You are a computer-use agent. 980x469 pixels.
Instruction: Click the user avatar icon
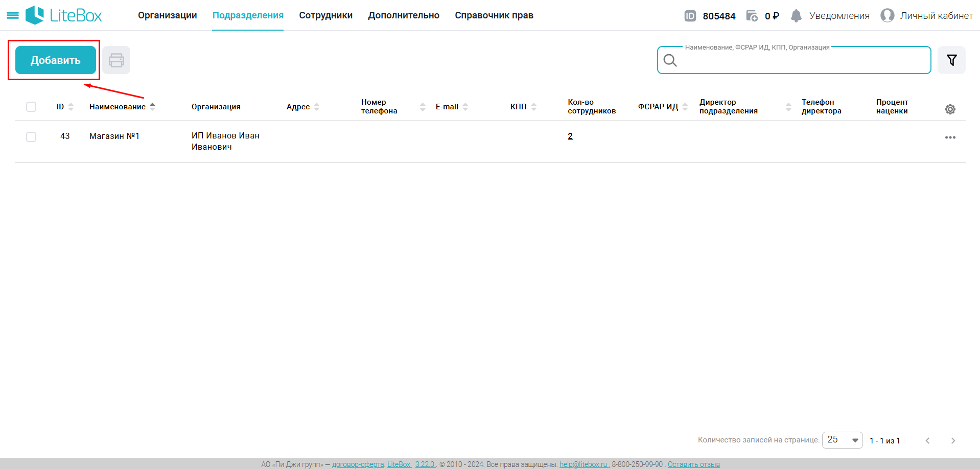click(x=888, y=15)
